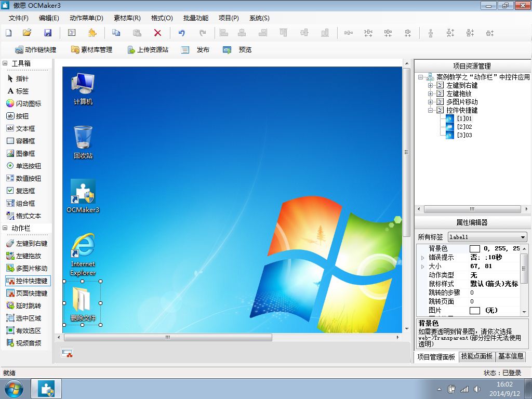Viewport: 532px width, 399px height.
Task: Click the 背景色 color swatch
Action: pos(475,249)
